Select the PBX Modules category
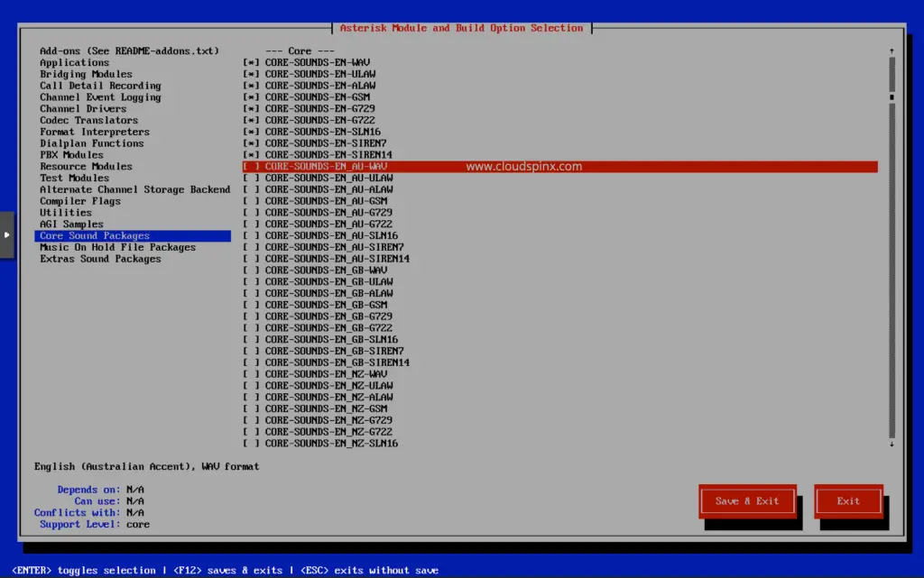 pyautogui.click(x=70, y=154)
